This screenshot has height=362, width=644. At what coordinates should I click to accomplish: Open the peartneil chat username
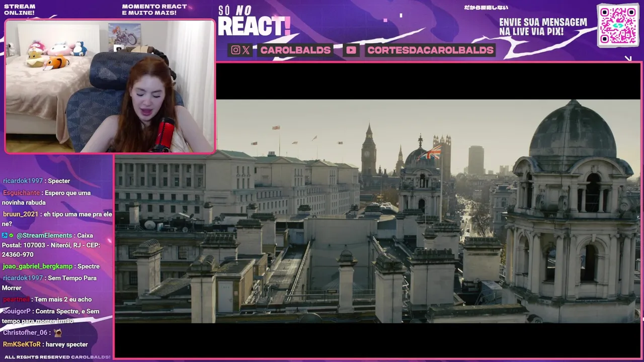click(17, 299)
